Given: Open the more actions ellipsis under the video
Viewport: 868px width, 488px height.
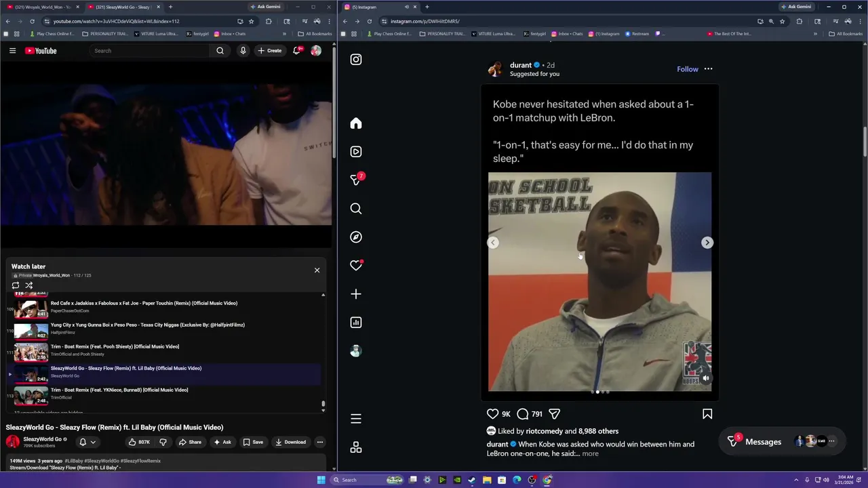Looking at the screenshot, I should 320,442.
